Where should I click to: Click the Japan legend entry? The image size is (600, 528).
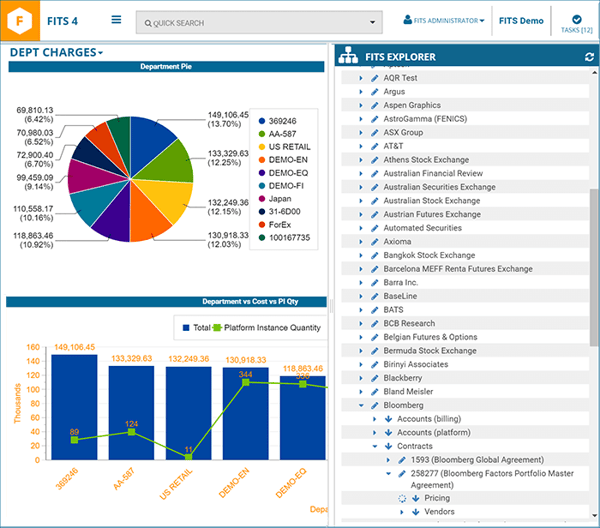coord(275,199)
